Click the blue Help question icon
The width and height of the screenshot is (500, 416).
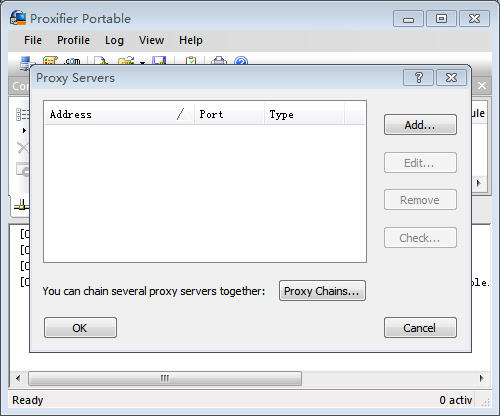click(241, 61)
